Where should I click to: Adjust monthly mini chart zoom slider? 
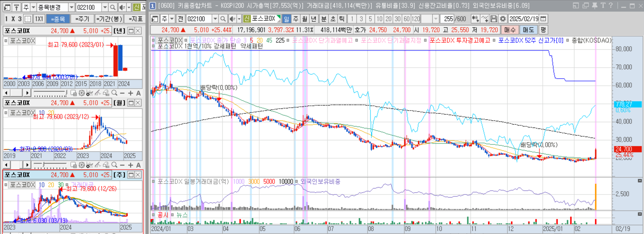(50, 165)
